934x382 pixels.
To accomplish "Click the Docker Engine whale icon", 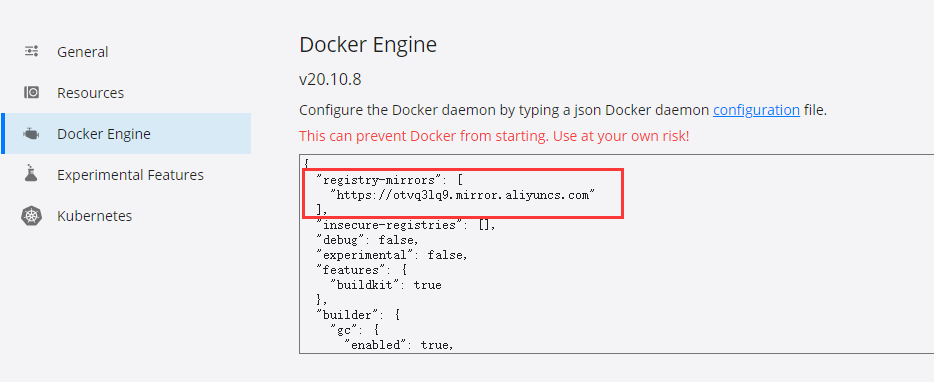I will (32, 133).
